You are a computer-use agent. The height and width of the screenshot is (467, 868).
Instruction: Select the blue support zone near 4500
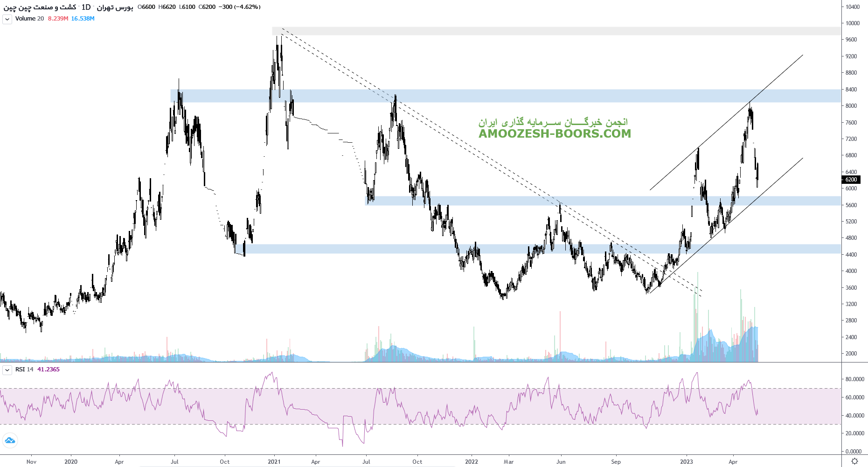[541, 249]
